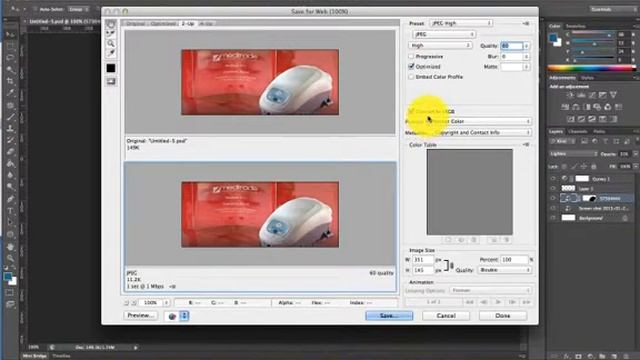This screenshot has width=640, height=360.
Task: Switch to the Paths tab
Action: click(x=599, y=131)
